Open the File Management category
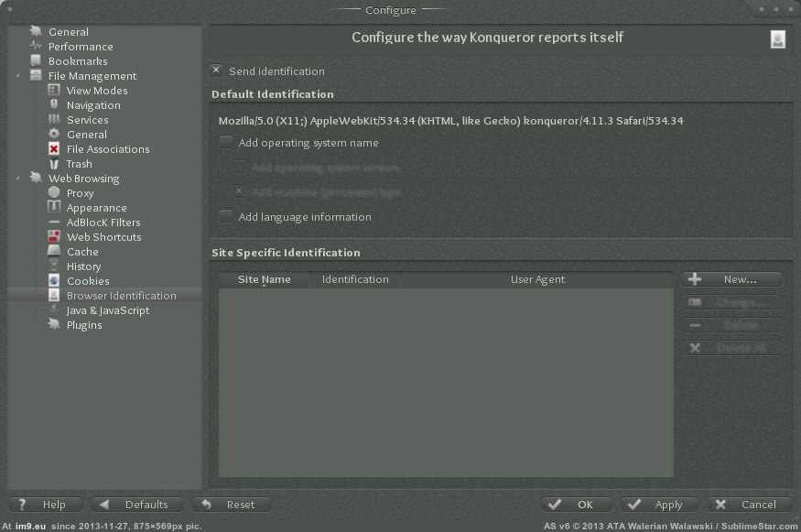This screenshot has height=532, width=801. (x=92, y=76)
